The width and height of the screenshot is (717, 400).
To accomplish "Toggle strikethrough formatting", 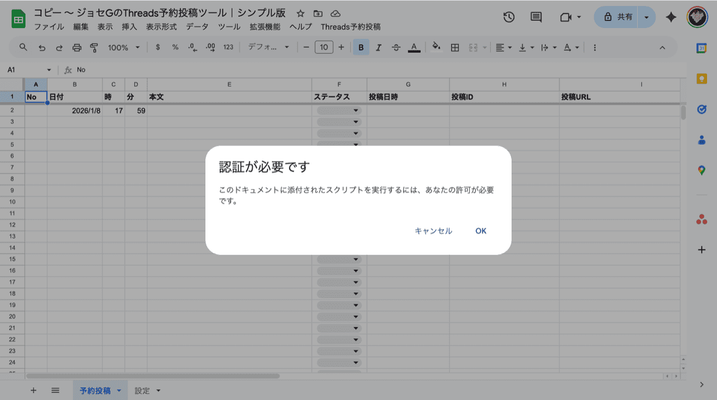I will 396,48.
